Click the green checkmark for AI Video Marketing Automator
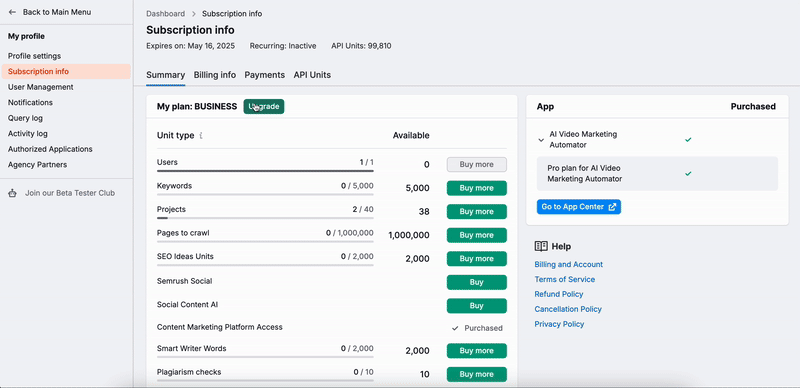Screen dimensions: 800x388 (688, 139)
